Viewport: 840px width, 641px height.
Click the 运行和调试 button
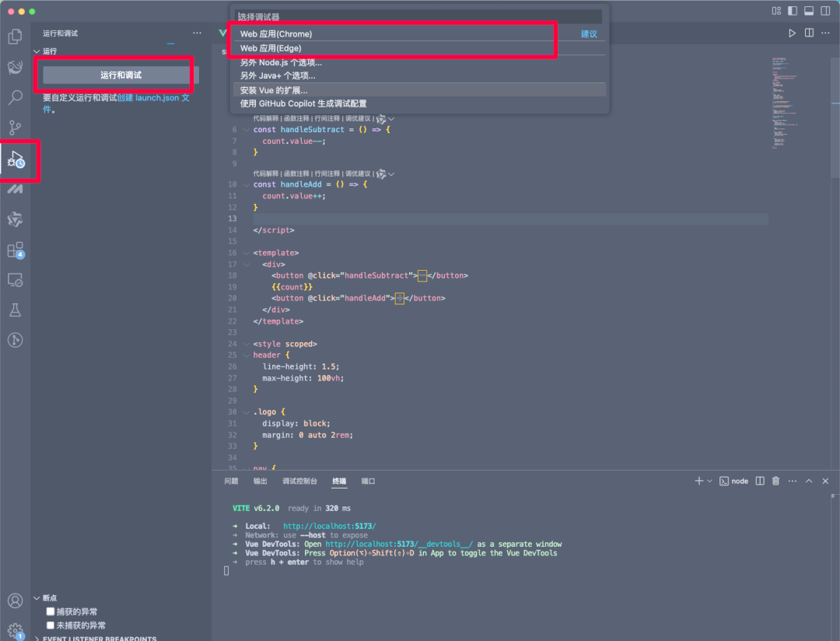[x=121, y=75]
